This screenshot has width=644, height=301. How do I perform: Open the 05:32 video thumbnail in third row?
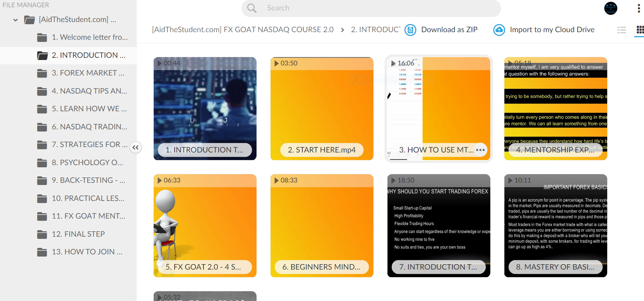(x=205, y=296)
